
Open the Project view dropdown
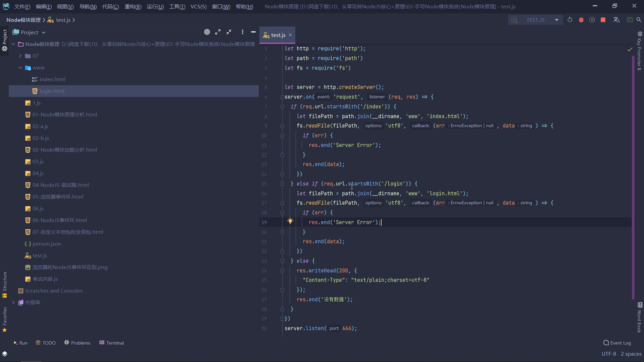coord(44,33)
